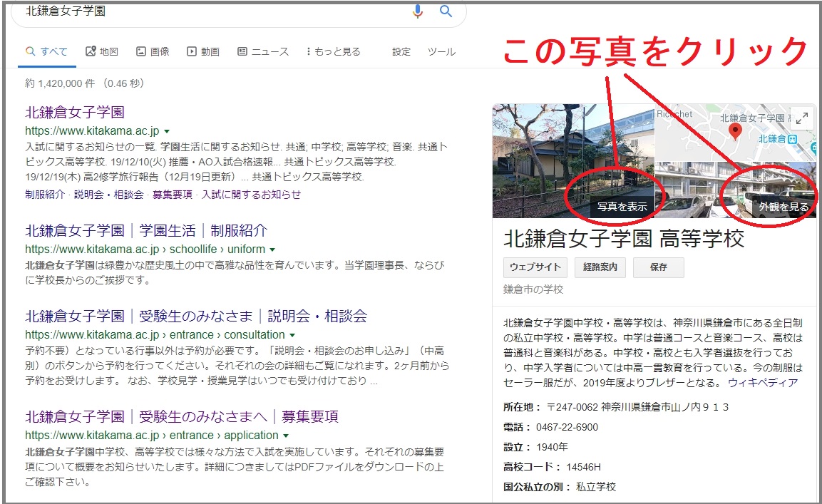The height and width of the screenshot is (504, 822).
Task: Open the 制服紹介 sitelink
Action: click(x=45, y=195)
